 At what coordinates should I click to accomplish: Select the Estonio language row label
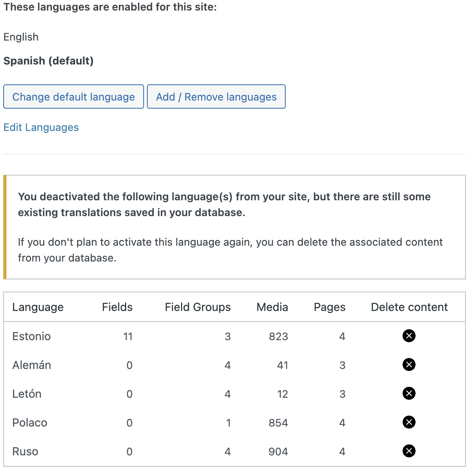tap(31, 337)
